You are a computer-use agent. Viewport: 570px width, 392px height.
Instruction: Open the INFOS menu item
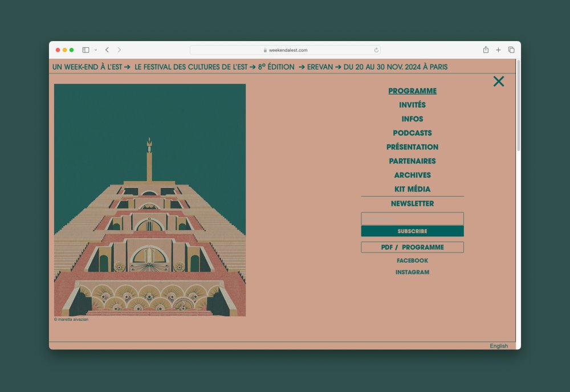[412, 119]
